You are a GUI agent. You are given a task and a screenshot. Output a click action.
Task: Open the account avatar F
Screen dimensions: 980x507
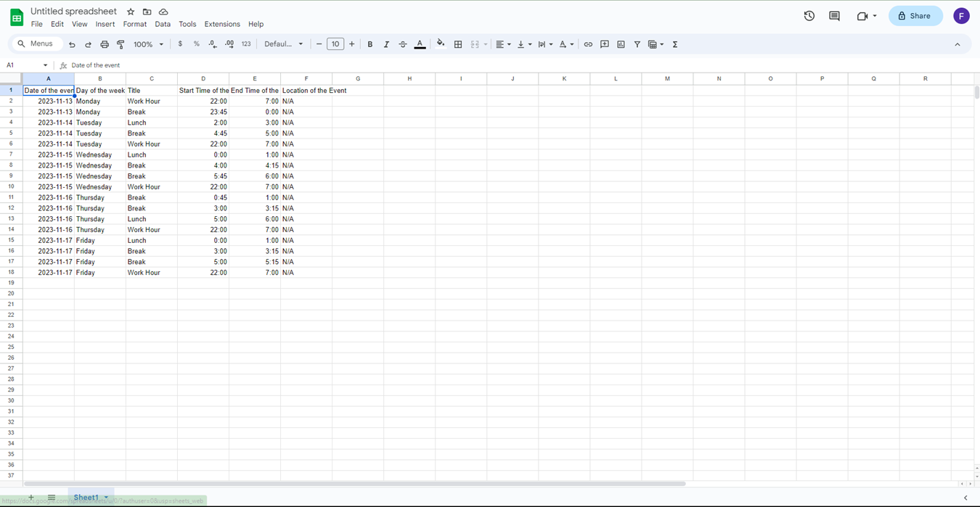point(961,16)
